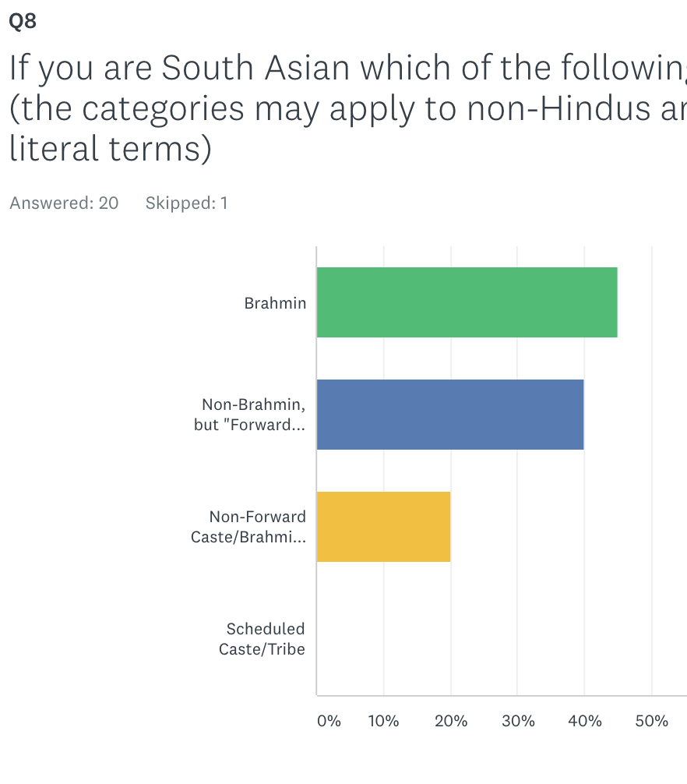Click the 50% axis tick label
This screenshot has height=784, width=687.
tap(652, 721)
